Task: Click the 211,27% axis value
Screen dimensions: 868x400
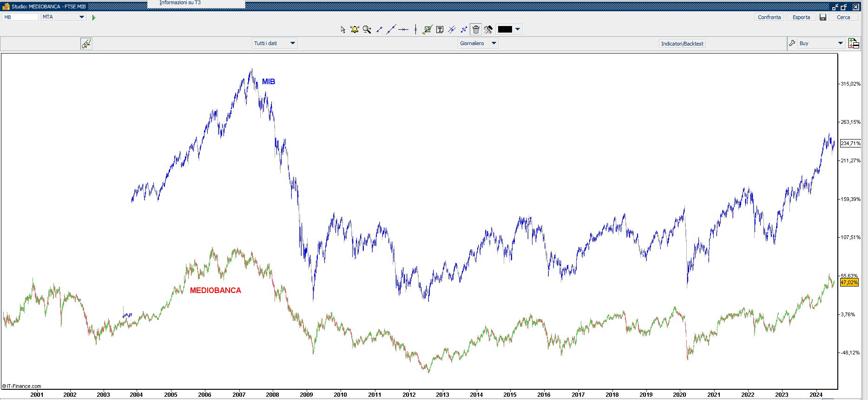Action: coord(850,160)
